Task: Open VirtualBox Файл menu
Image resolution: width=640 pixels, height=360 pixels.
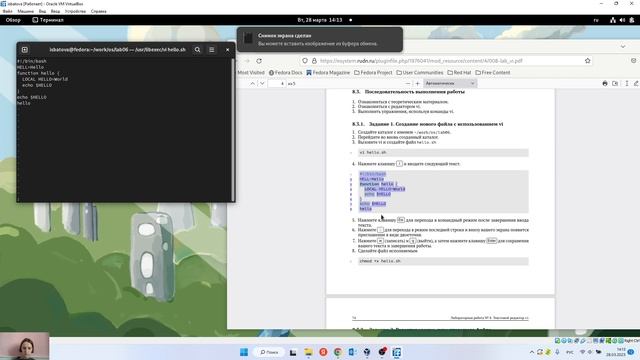Action: (x=7, y=11)
